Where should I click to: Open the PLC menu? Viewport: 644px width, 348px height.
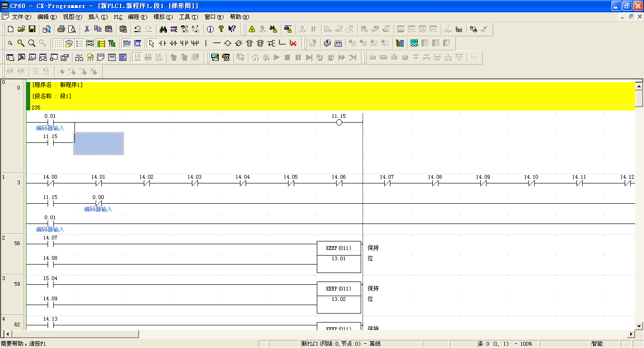point(118,17)
